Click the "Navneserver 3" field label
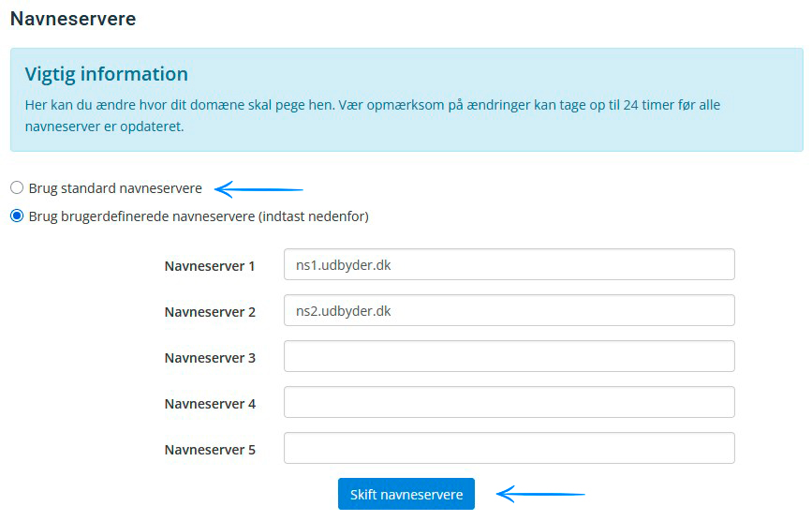This screenshot has height=521, width=812. click(x=210, y=358)
